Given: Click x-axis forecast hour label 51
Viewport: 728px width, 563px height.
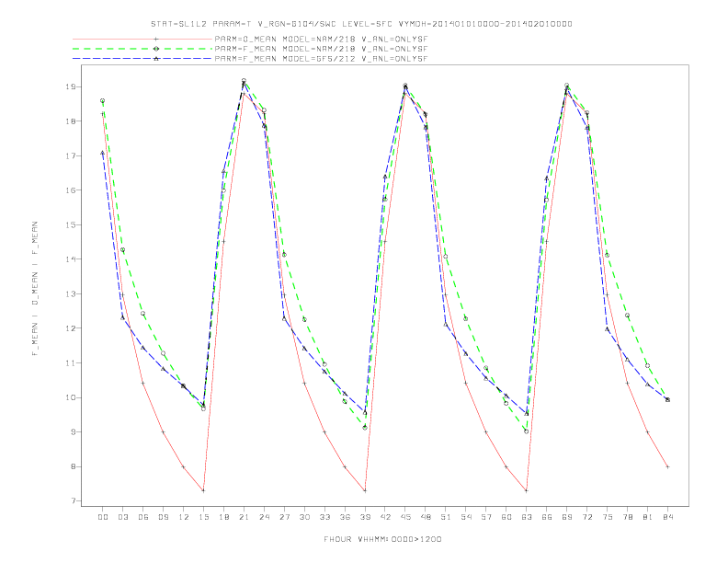Looking at the screenshot, I should point(446,517).
